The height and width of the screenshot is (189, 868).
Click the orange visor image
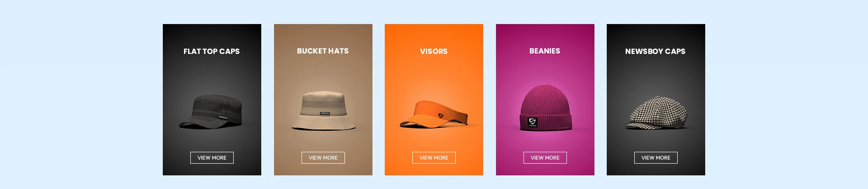pos(434,114)
